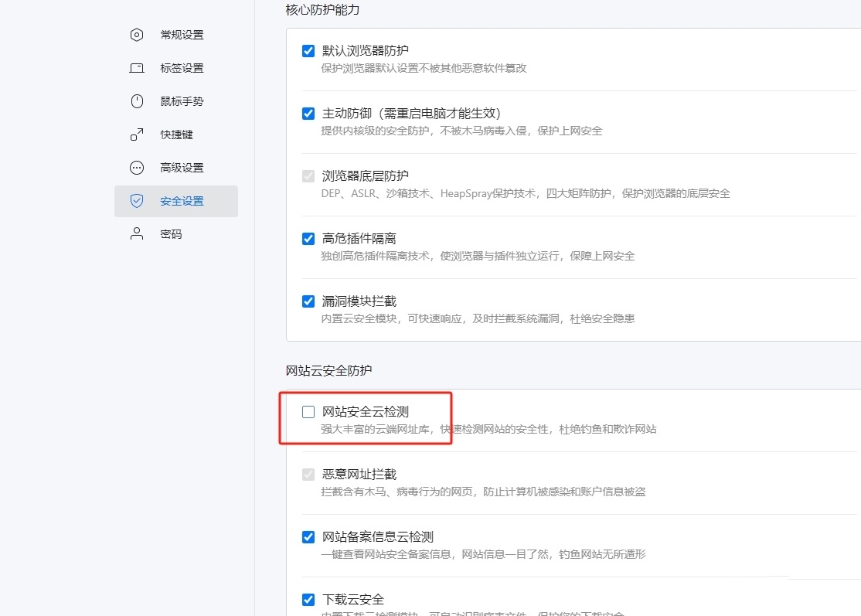Click the greyed 恶意网址拦截 checkbox
This screenshot has width=861, height=616.
(308, 475)
